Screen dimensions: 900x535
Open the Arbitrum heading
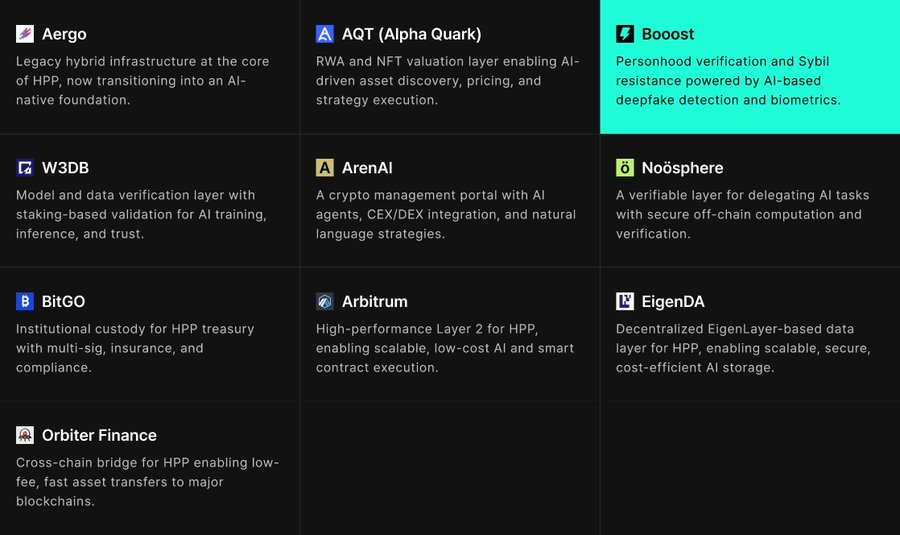pos(375,301)
